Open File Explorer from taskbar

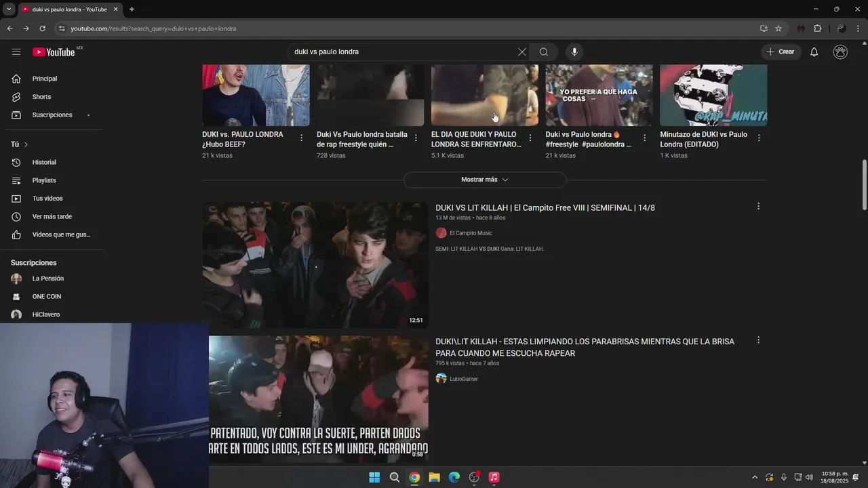pos(434,477)
